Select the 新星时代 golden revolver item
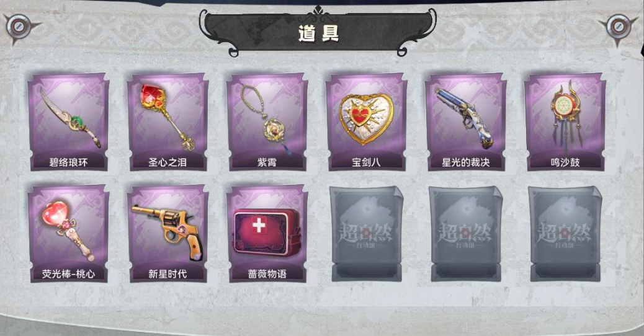644x336 pixels. tap(168, 234)
